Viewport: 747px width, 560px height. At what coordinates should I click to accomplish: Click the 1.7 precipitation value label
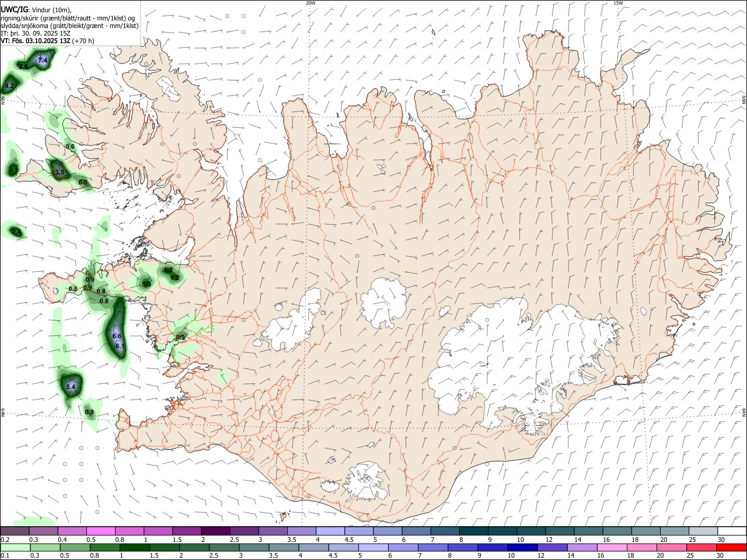coord(13,170)
